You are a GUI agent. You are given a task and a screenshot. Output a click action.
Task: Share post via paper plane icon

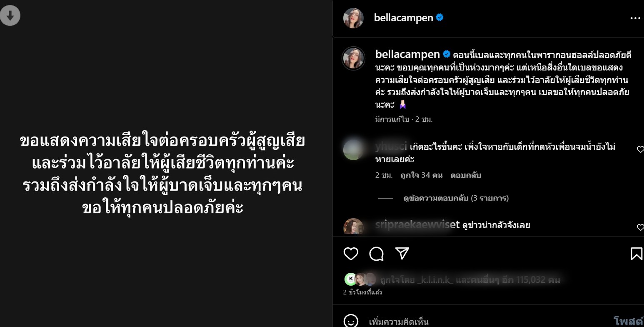402,254
